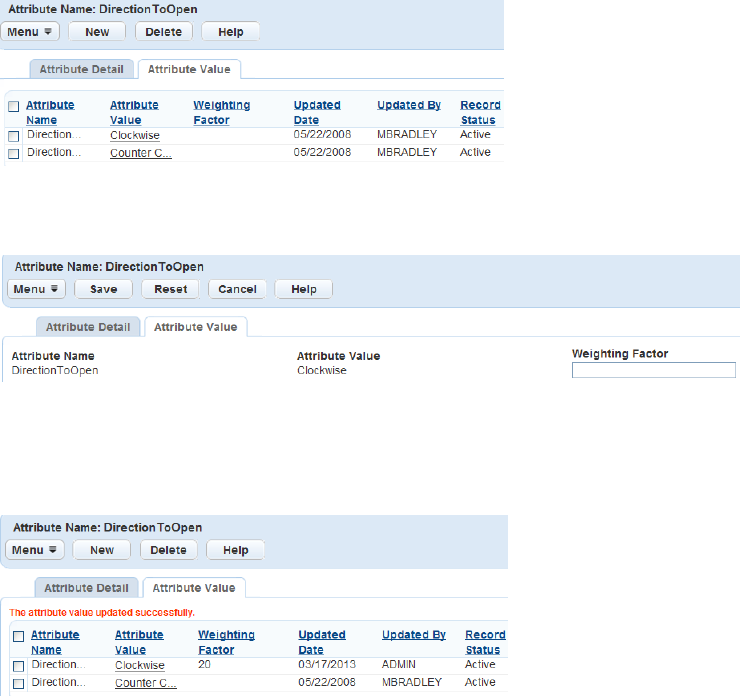Screen dimensions: 740x696
Task: Open the Menu dropdown in the topmost panel
Action: tap(30, 32)
